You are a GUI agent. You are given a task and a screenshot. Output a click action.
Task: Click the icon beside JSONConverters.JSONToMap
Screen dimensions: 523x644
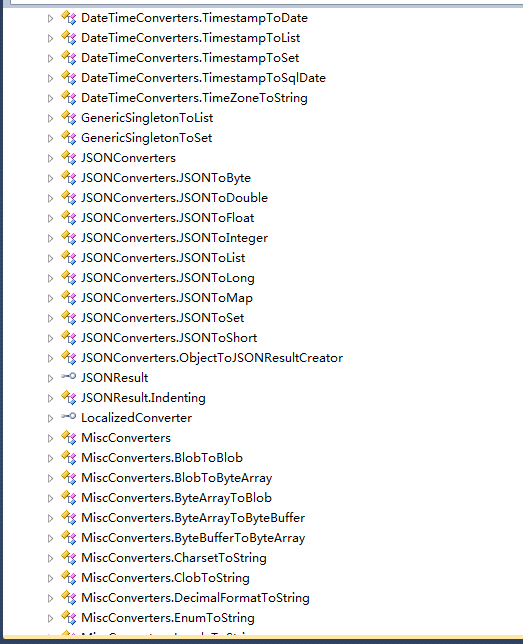(69, 297)
